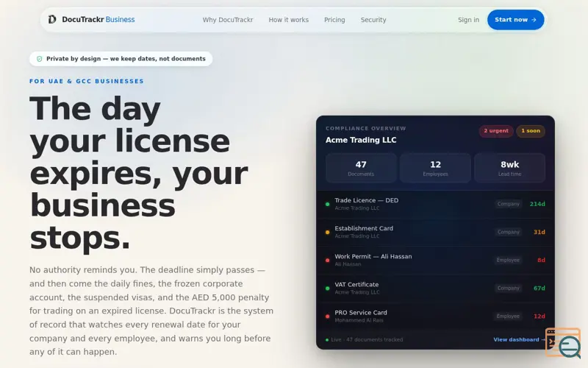Click the Private by design pill
The height and width of the screenshot is (368, 588).
121,59
